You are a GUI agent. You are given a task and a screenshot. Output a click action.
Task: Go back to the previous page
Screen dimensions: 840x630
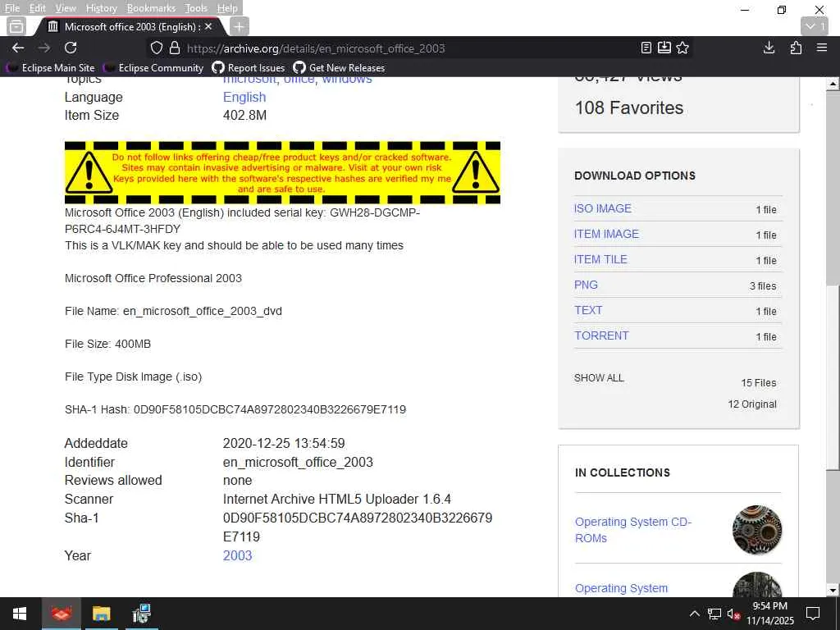[x=18, y=48]
